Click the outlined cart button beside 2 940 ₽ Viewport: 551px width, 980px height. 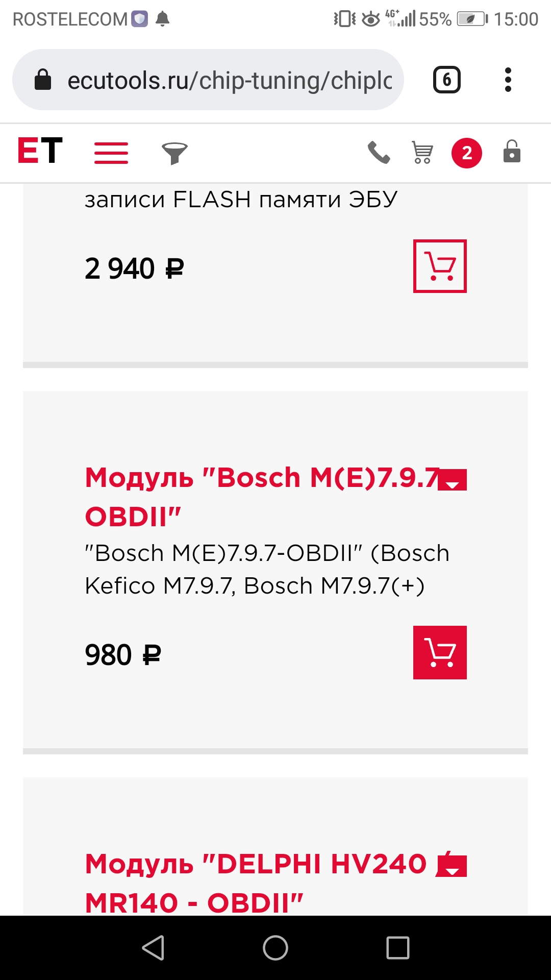coord(440,266)
